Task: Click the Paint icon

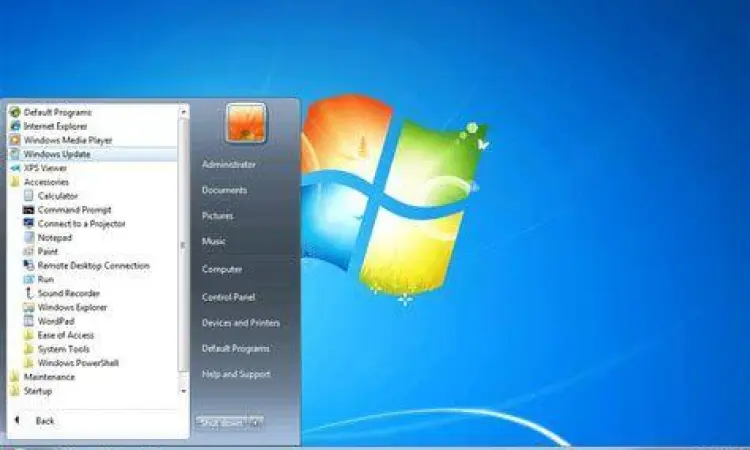Action: point(29,251)
